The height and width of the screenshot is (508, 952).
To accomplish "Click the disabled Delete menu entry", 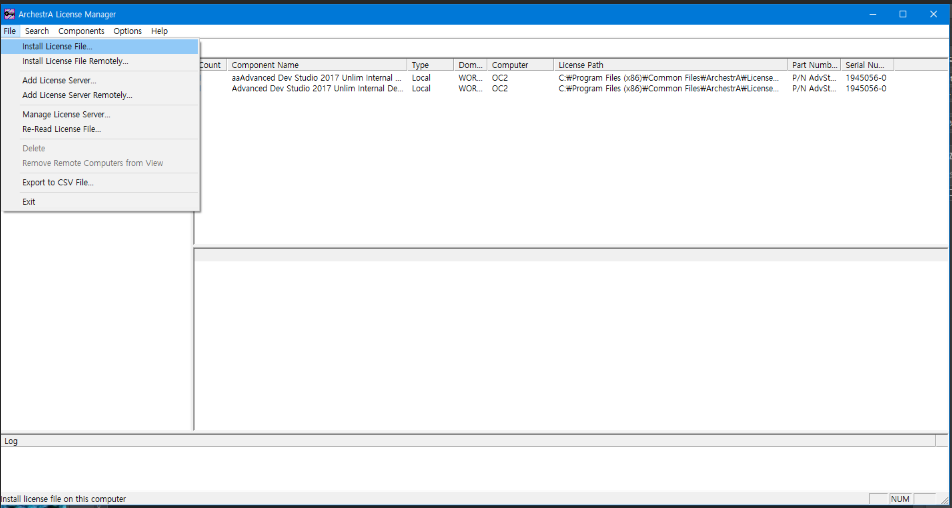I will point(100,148).
